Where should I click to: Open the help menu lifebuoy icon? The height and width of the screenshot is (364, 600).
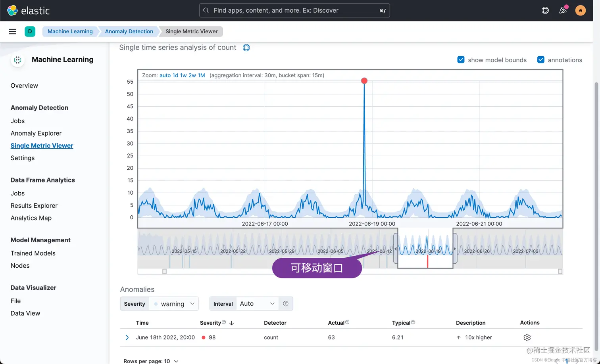pos(545,10)
